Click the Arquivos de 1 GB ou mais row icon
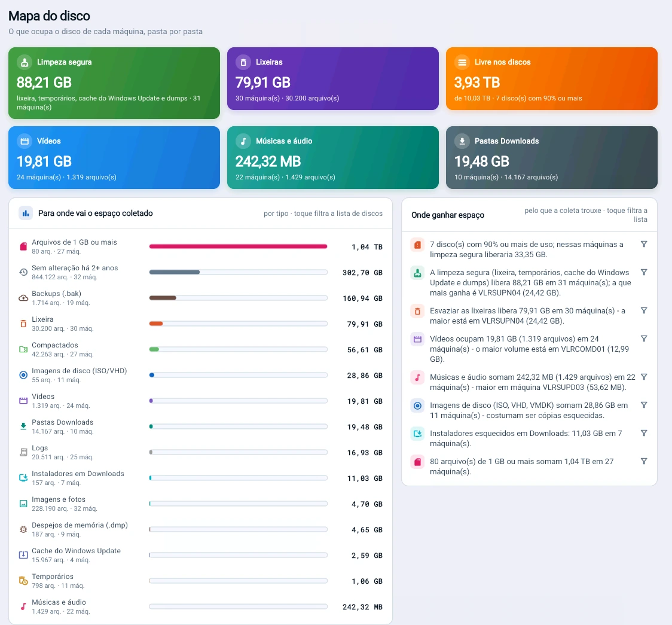Viewport: 672px width, 625px height. tap(23, 246)
